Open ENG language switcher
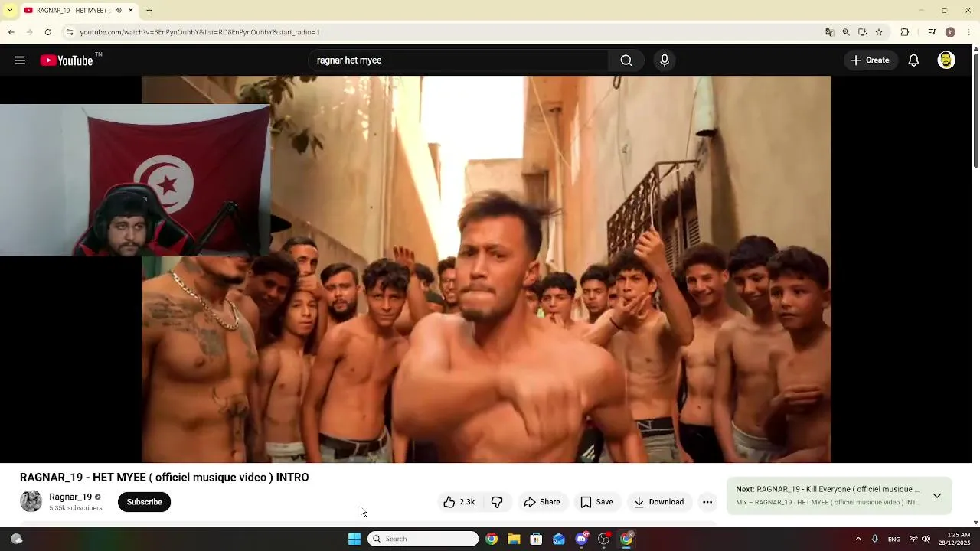Image resolution: width=980 pixels, height=551 pixels. coord(894,539)
